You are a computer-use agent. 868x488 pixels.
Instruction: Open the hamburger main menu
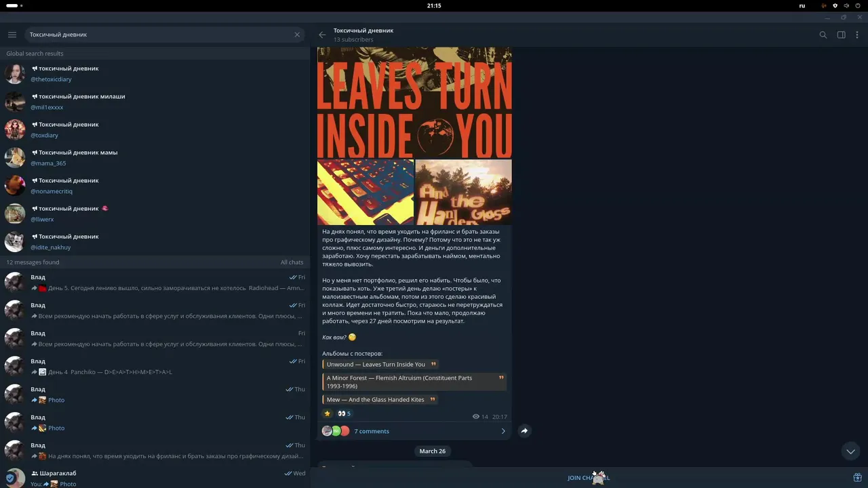[x=12, y=35]
